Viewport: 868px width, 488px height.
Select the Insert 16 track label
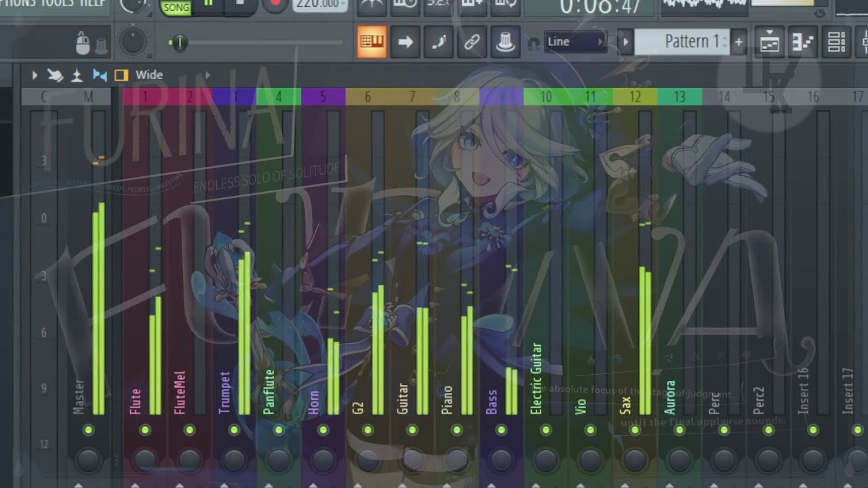tap(804, 390)
